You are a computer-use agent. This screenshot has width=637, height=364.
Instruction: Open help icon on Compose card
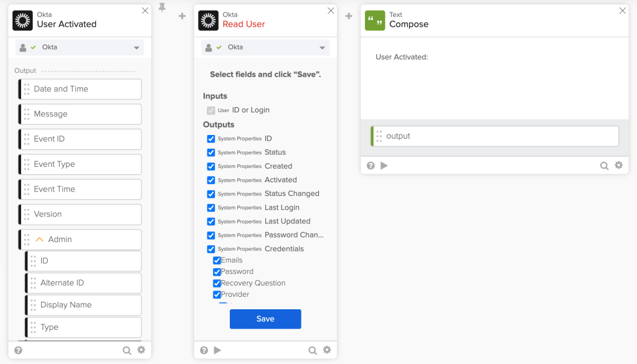point(370,166)
